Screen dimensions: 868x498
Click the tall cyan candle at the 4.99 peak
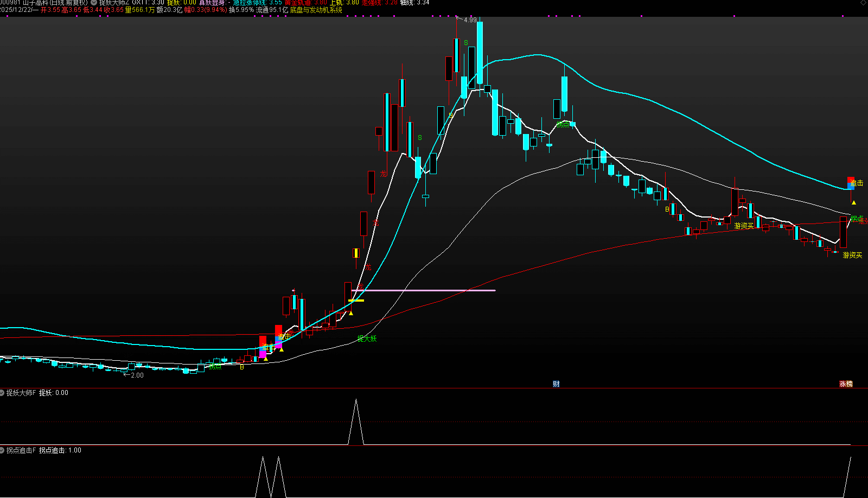pos(480,53)
